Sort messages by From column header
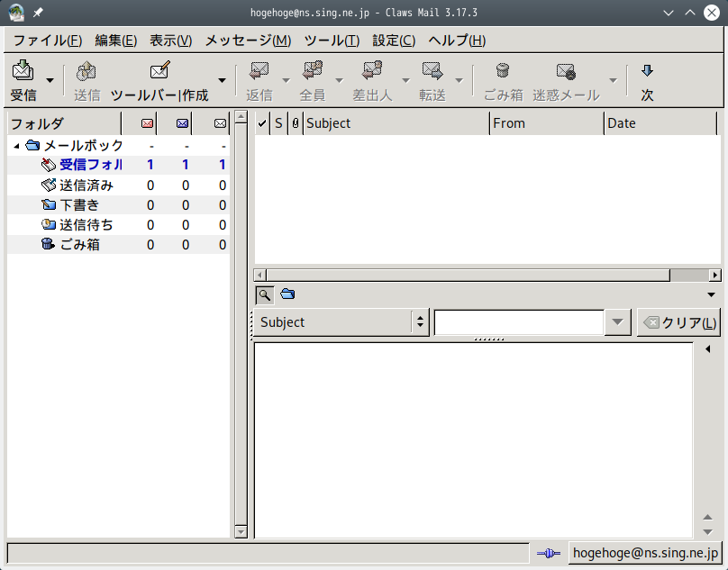Screen dimensions: 728x570 point(547,123)
